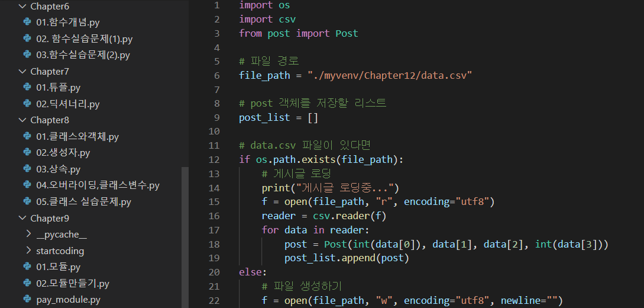Click Python icon of 01.함수개념.py
Screen dimensions: 644x308
point(28,22)
